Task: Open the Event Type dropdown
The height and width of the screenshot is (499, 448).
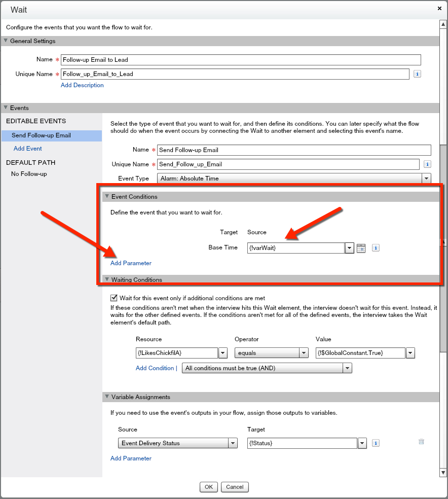Action: point(426,179)
